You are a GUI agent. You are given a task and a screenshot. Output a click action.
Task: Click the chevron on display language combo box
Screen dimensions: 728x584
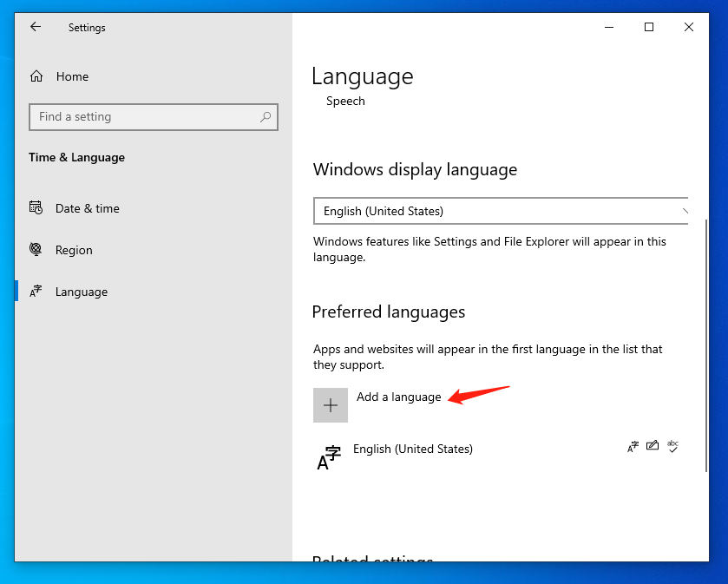(685, 211)
